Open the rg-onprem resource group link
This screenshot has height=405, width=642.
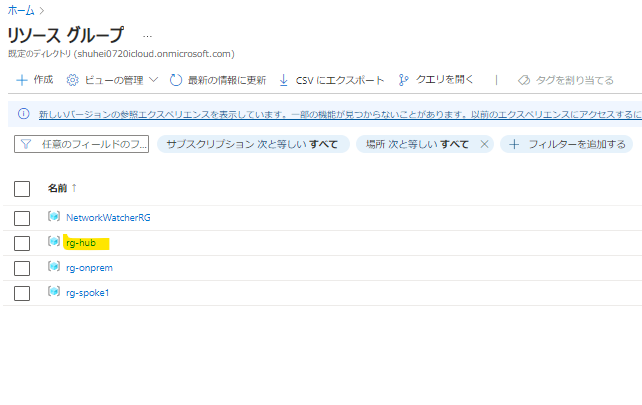click(89, 268)
